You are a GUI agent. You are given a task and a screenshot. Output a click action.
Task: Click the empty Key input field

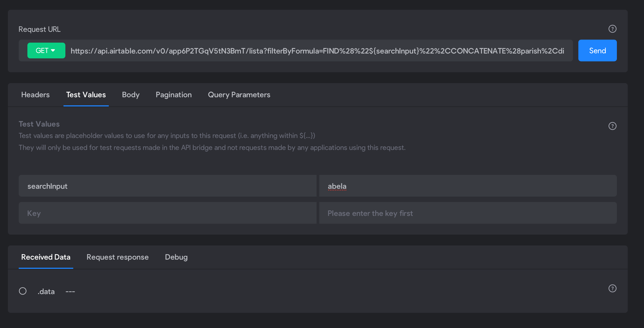pyautogui.click(x=167, y=213)
